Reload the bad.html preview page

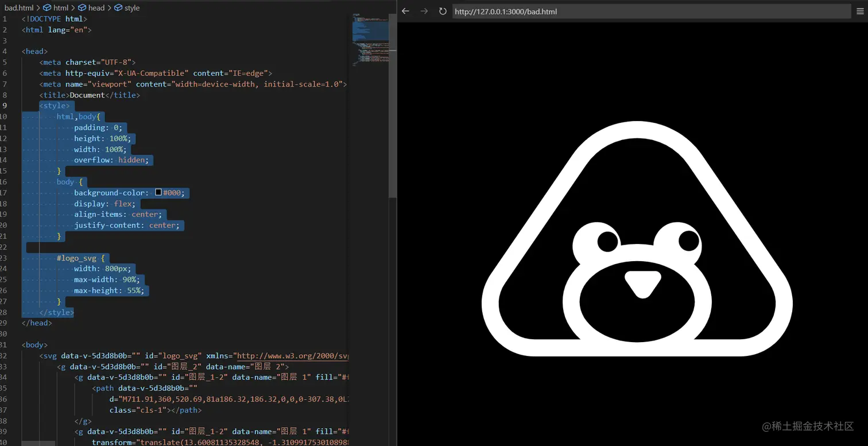click(443, 11)
